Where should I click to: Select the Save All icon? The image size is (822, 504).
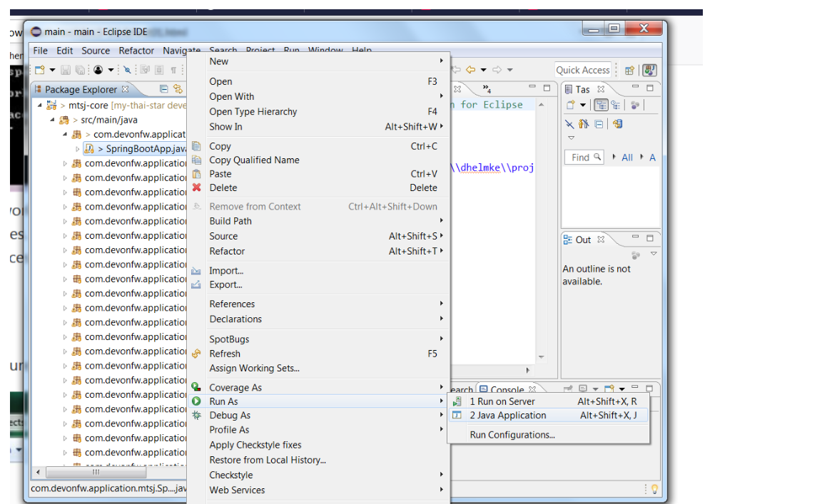click(x=80, y=70)
